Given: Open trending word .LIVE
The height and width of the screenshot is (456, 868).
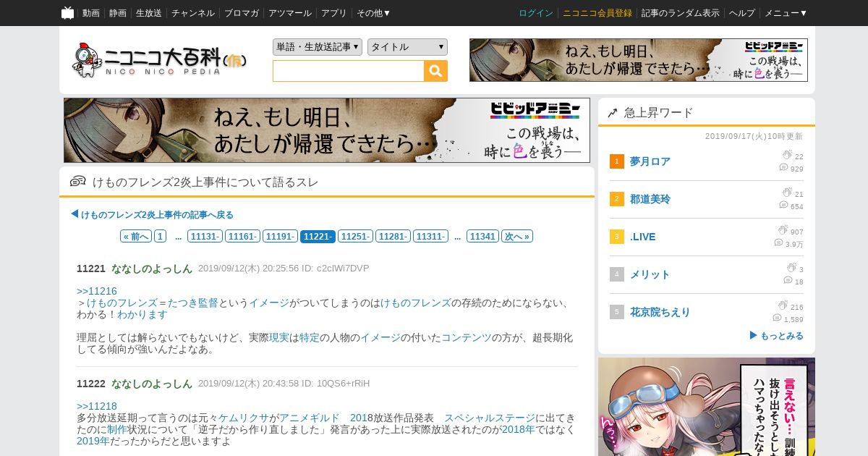Looking at the screenshot, I should pos(643,237).
